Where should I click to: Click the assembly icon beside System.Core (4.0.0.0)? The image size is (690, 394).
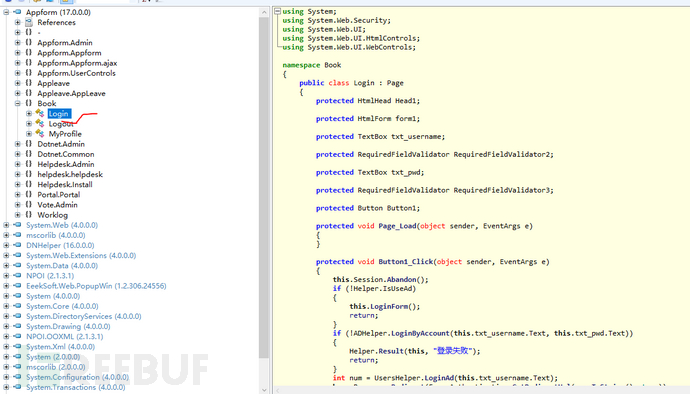pyautogui.click(x=17, y=306)
